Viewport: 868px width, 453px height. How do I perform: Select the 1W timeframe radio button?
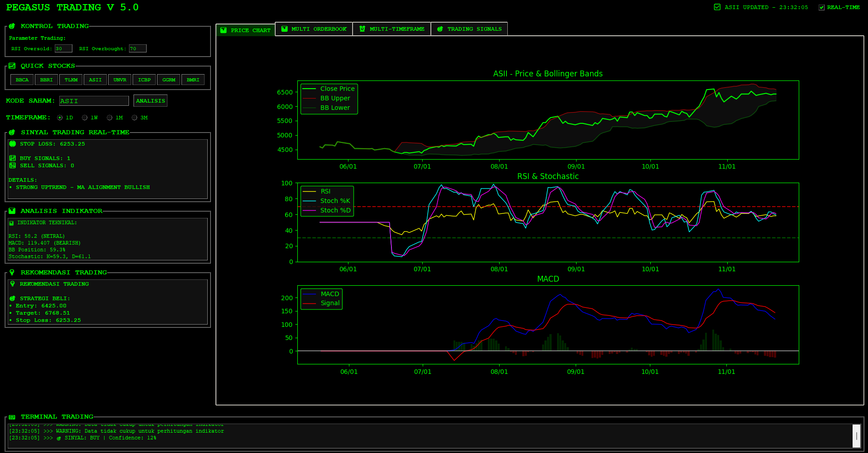click(x=85, y=118)
